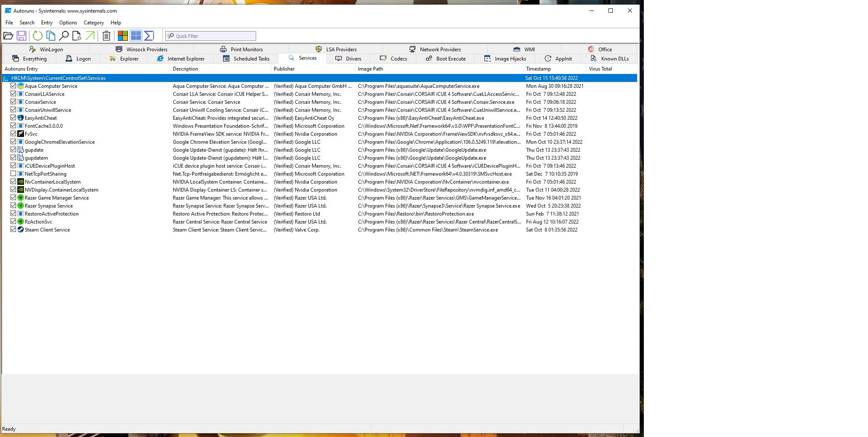Click the NvContainerLocalSystem NVIDIA icon
Image resolution: width=868 pixels, height=437 pixels.
[21, 182]
